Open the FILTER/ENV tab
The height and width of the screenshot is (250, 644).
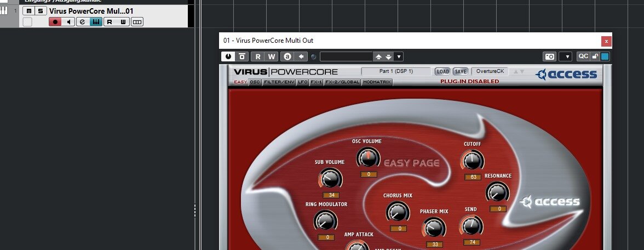[x=279, y=82]
